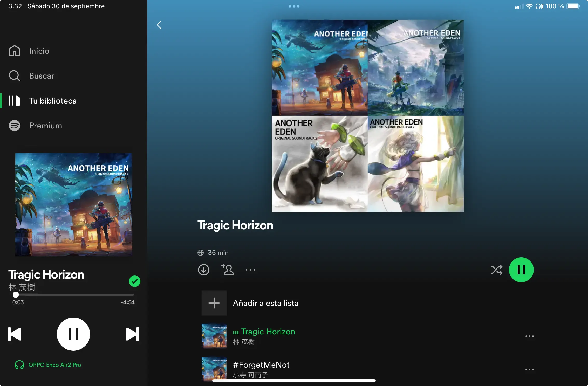Pause playback with the white sidebar button
This screenshot has width=588, height=386.
coord(73,334)
